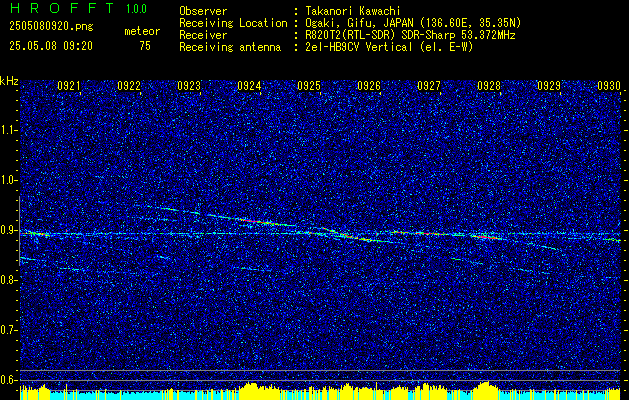Click the 0929 time marker
This screenshot has width=629, height=400.
[548, 85]
